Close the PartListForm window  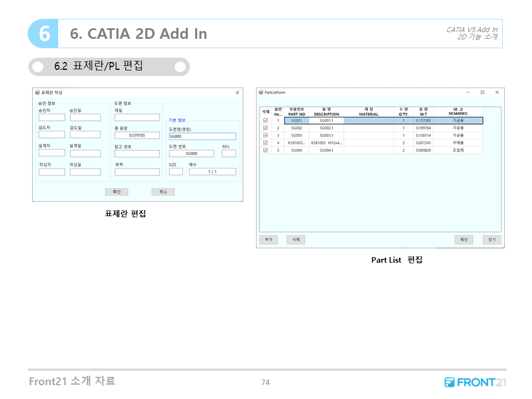[497, 93]
